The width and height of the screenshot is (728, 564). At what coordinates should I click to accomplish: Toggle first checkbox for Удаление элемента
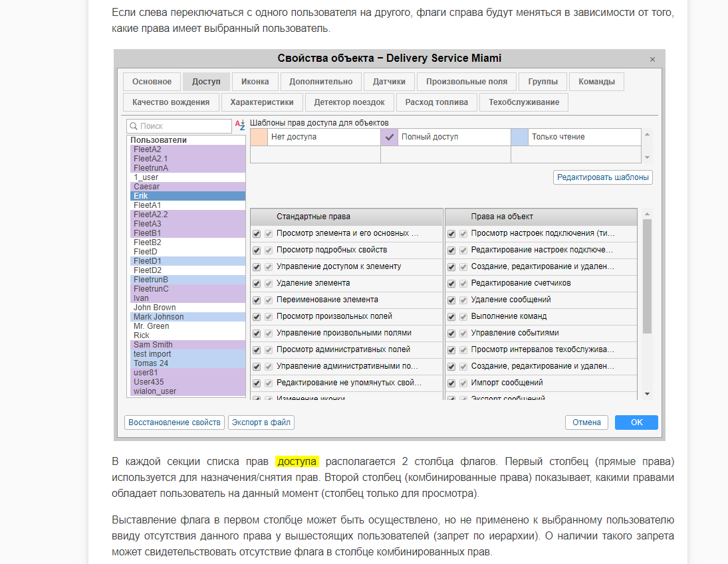[257, 283]
